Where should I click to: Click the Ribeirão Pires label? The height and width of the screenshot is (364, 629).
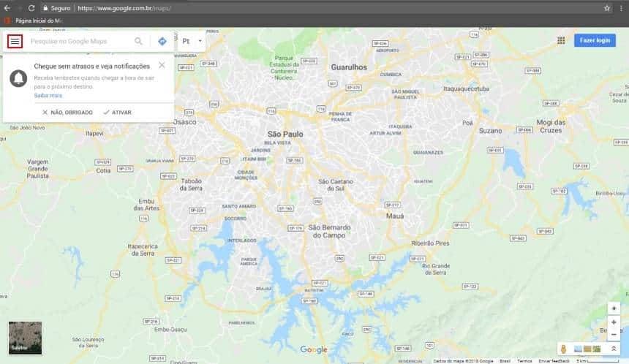click(431, 243)
